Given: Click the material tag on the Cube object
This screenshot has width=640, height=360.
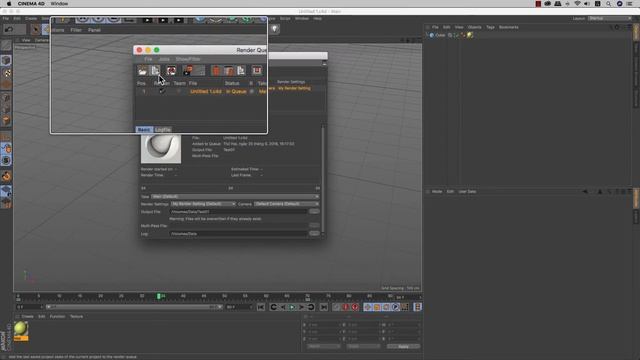Looking at the screenshot, I should click(470, 35).
